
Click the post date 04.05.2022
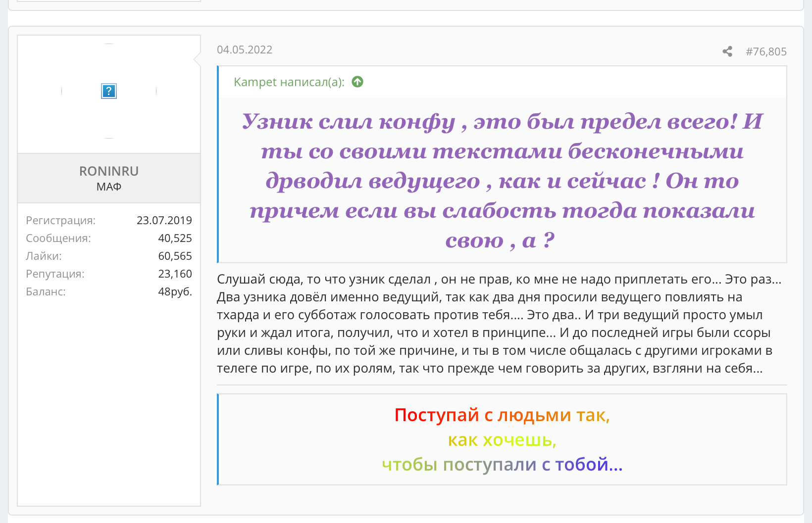pyautogui.click(x=245, y=49)
